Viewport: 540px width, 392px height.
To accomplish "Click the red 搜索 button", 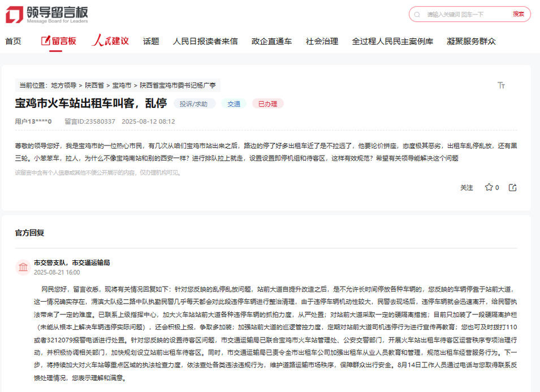I will tap(518, 14).
